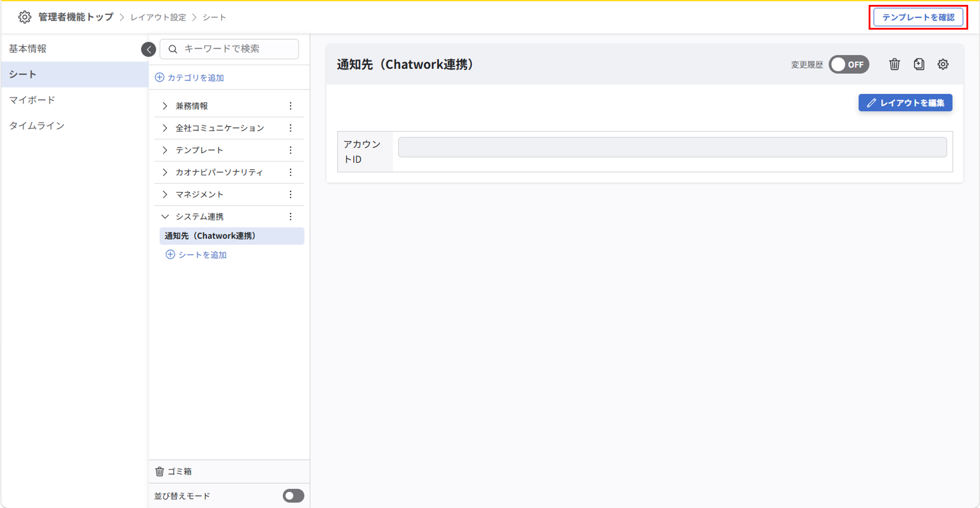Select シート in the left menu
980x508 pixels.
click(x=75, y=74)
